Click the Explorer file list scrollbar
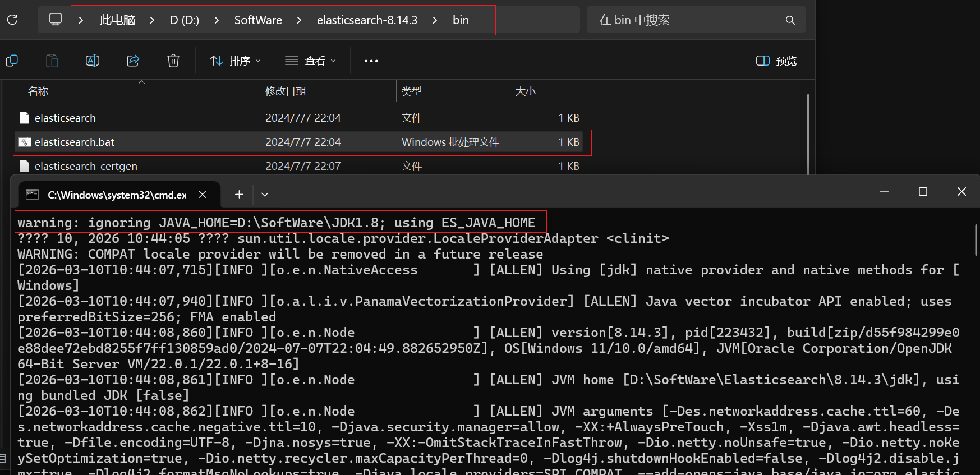 [808, 135]
